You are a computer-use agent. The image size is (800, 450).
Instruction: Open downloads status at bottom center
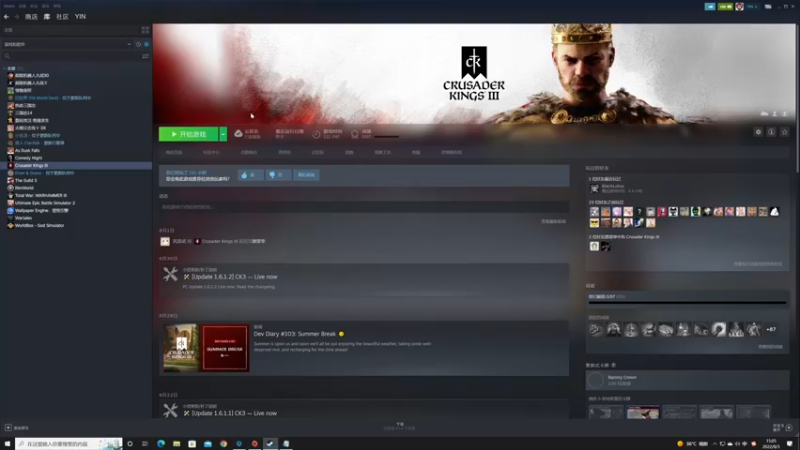coord(400,427)
